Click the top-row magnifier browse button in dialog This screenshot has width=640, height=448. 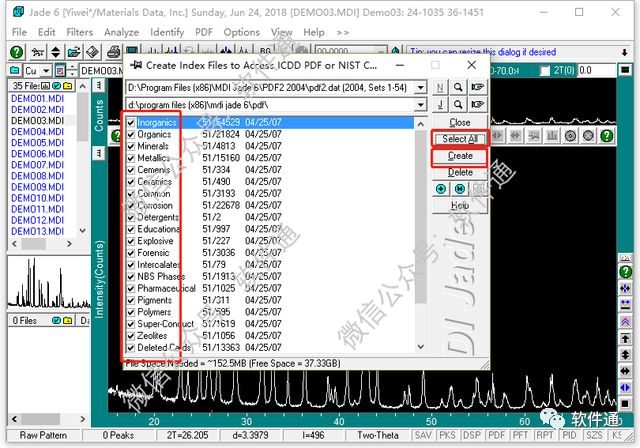point(458,87)
